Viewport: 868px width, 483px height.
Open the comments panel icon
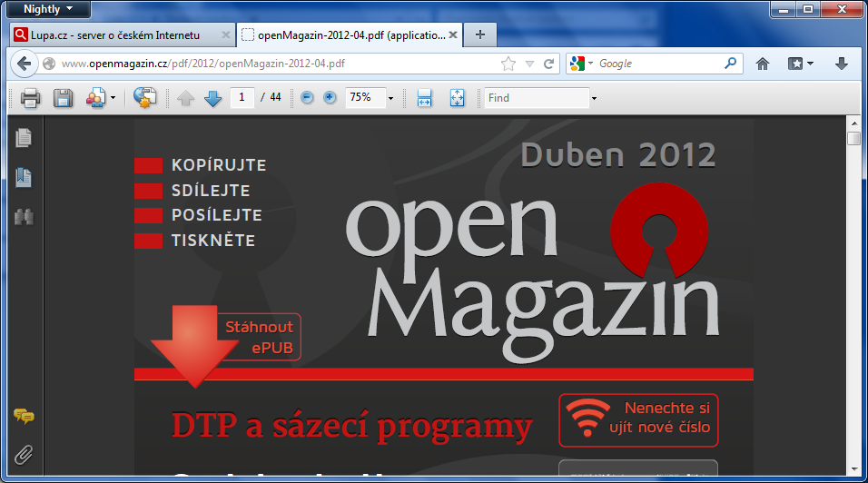click(x=24, y=416)
